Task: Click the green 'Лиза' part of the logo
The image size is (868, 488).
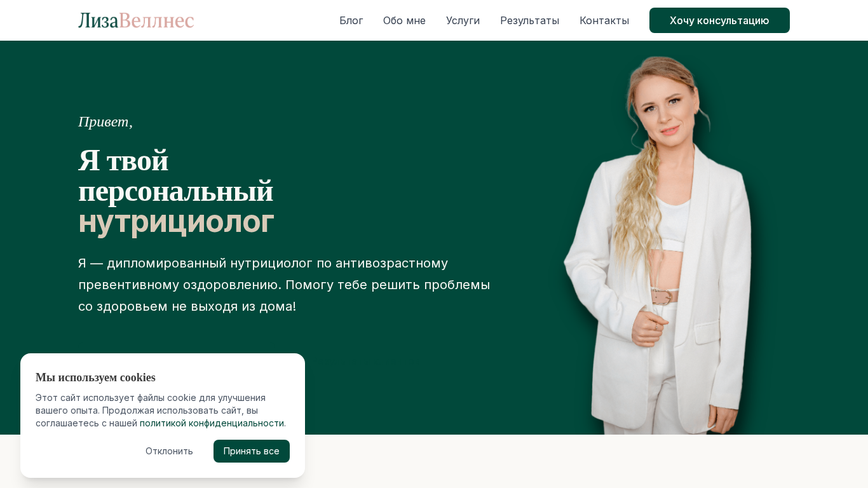Action: pyautogui.click(x=98, y=20)
